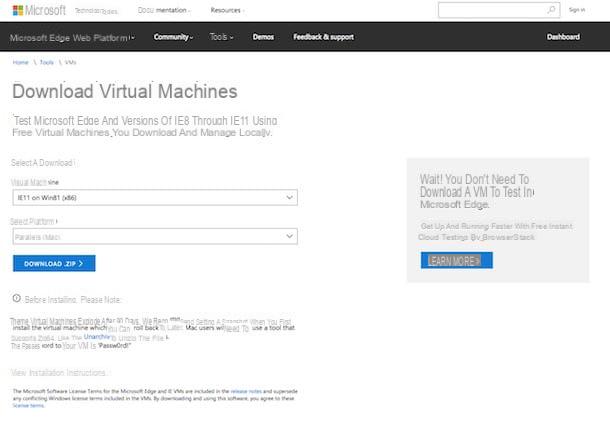Click View Installation Instructions
This screenshot has width=610, height=427.
pos(58,373)
